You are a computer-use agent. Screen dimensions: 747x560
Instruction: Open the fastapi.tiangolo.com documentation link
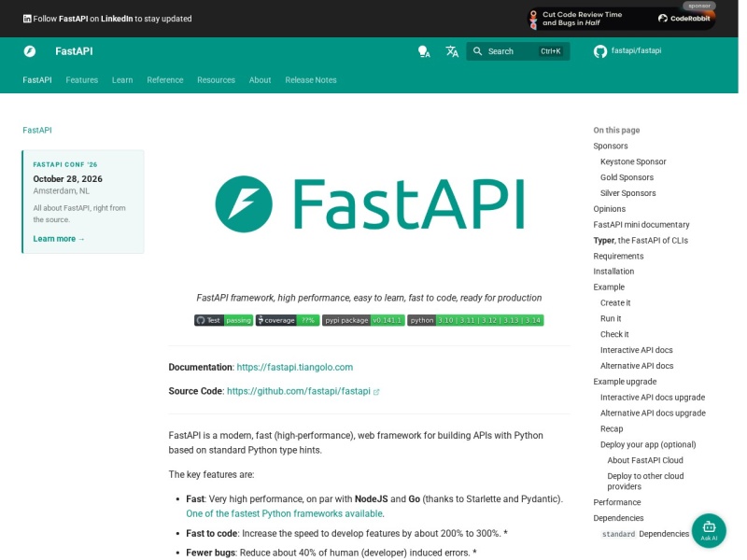[x=295, y=367]
